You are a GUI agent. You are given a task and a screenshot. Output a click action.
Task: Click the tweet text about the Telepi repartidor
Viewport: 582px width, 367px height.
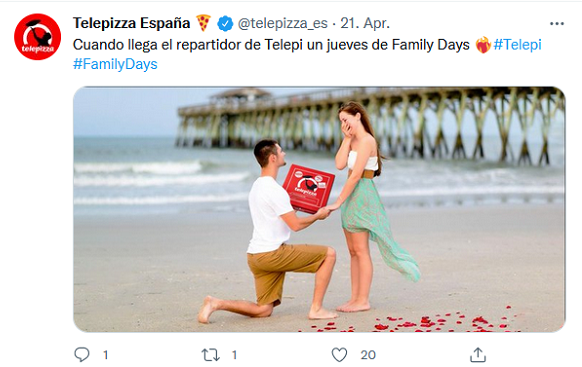point(271,45)
